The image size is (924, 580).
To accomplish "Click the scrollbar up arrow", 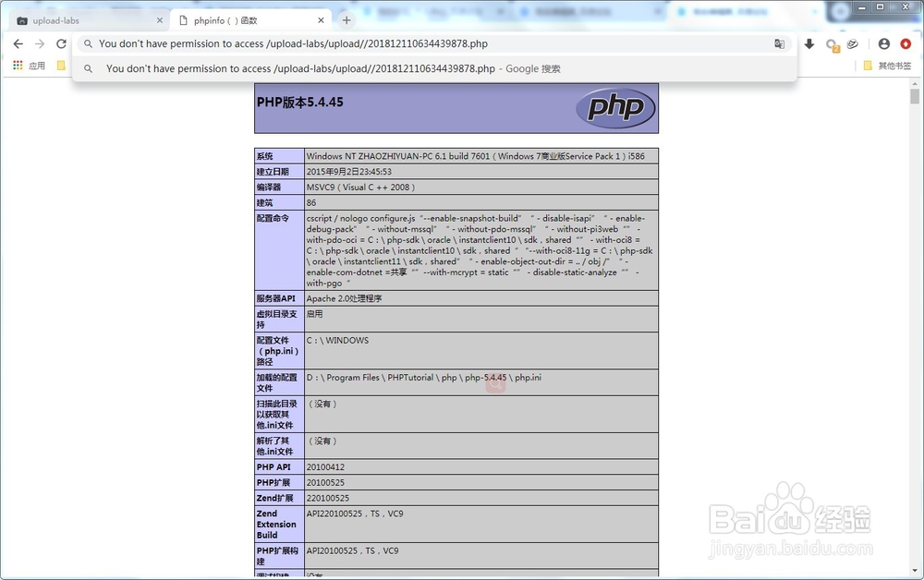I will [915, 84].
